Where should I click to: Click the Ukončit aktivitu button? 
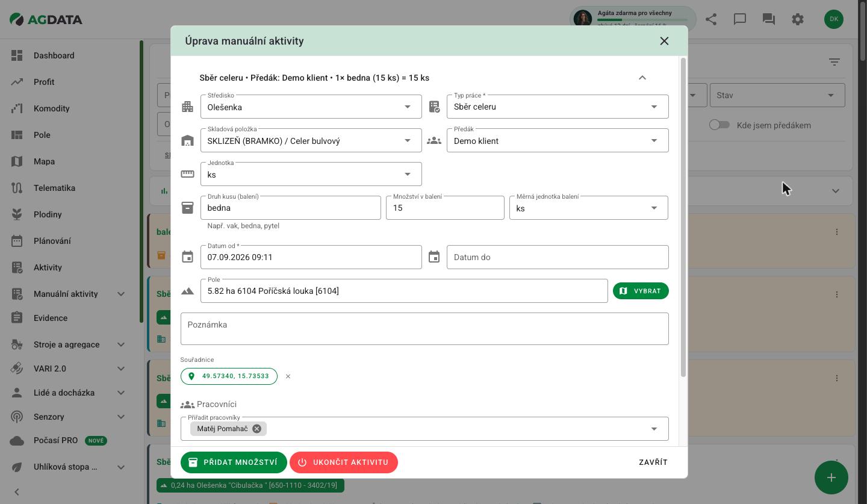(x=344, y=462)
